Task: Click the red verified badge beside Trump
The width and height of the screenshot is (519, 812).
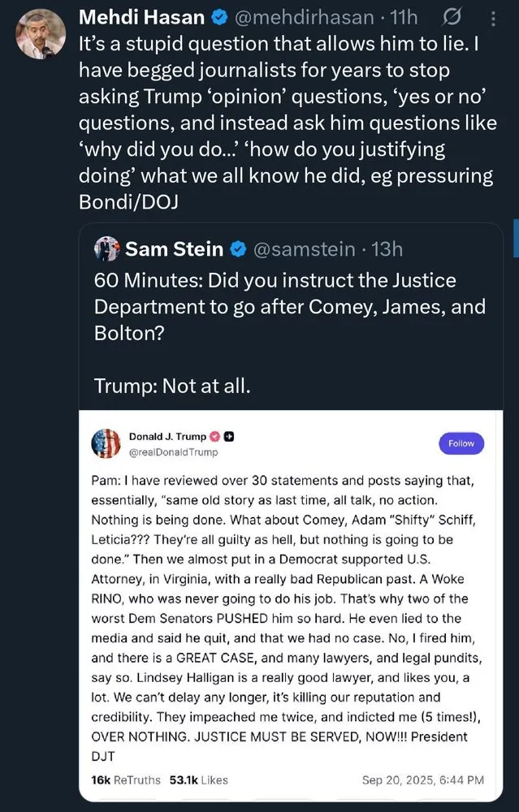Action: [x=216, y=436]
